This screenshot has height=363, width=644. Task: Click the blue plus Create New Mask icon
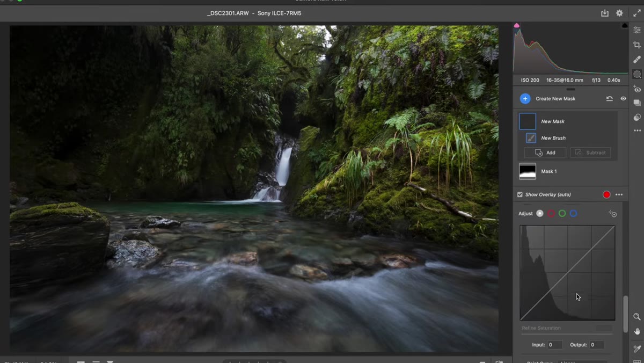pos(525,99)
